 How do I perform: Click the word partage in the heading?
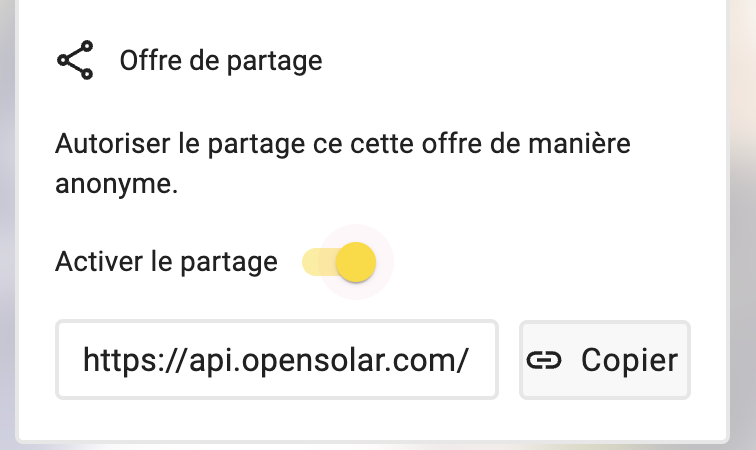pos(274,62)
